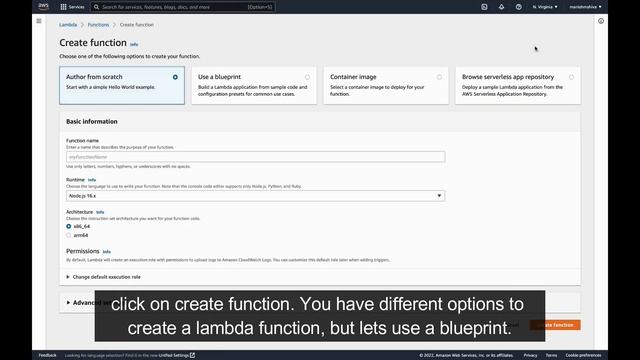Open the help question mark icon

[x=518, y=7]
